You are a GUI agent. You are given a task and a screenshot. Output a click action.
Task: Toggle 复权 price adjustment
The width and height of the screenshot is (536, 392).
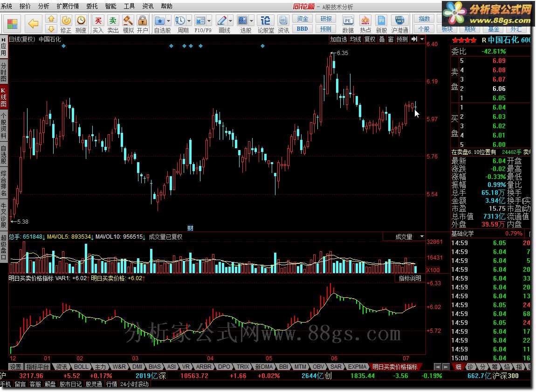(x=370, y=39)
